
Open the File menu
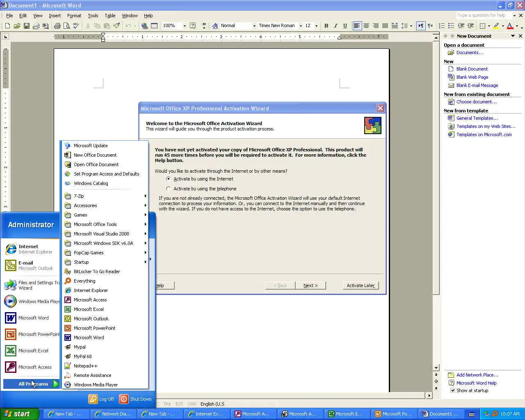click(9, 16)
